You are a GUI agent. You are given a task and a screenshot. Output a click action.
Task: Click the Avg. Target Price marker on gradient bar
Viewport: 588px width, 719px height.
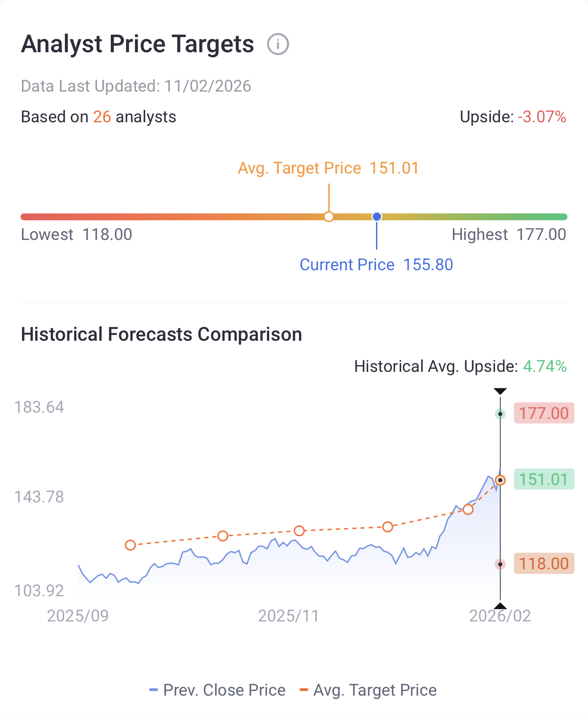tap(329, 217)
